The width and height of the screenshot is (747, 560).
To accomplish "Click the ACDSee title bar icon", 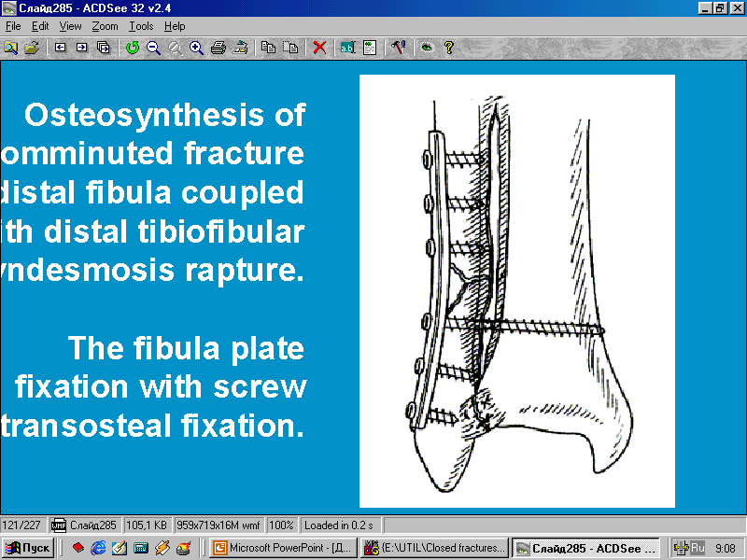I will coord(8,8).
